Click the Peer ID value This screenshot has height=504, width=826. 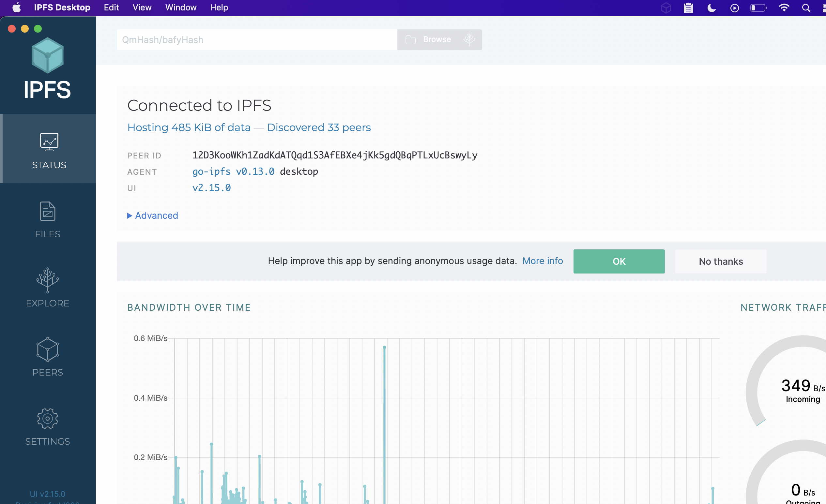click(x=335, y=155)
